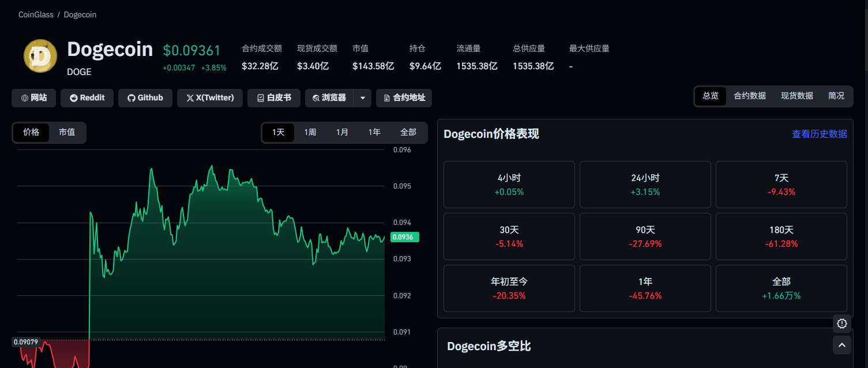Image resolution: width=868 pixels, height=368 pixels.
Task: Open the 白皮书 whitepaper button
Action: [274, 98]
